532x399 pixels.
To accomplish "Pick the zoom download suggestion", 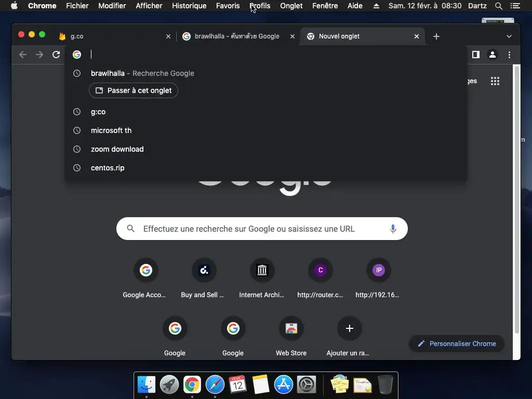I will pos(266,149).
